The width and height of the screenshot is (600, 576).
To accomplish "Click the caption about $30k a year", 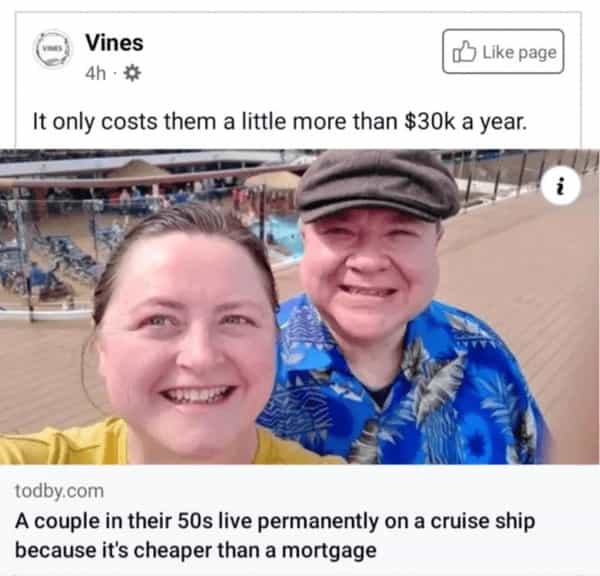I will pos(280,122).
